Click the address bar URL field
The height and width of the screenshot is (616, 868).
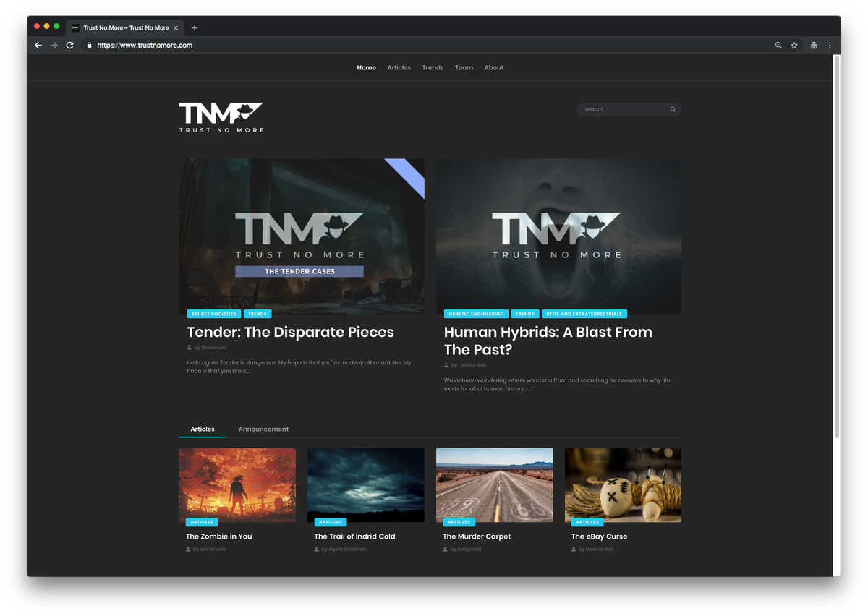coord(427,45)
